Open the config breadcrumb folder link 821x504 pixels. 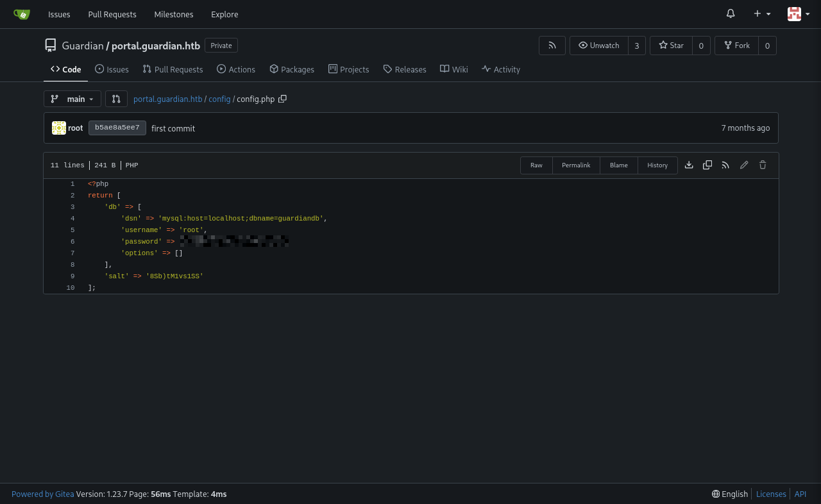[x=219, y=99]
